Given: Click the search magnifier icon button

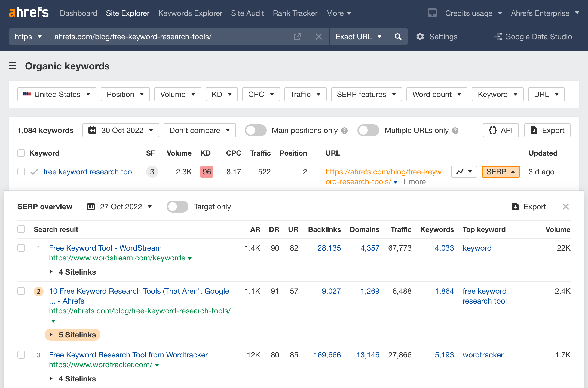Looking at the screenshot, I should [x=398, y=37].
